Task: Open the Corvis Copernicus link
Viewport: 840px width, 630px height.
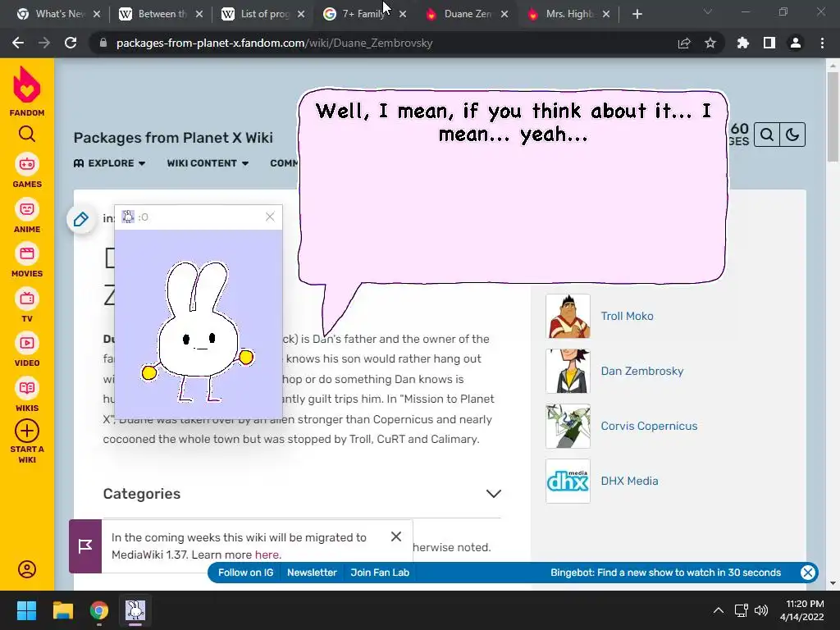Action: coord(649,426)
